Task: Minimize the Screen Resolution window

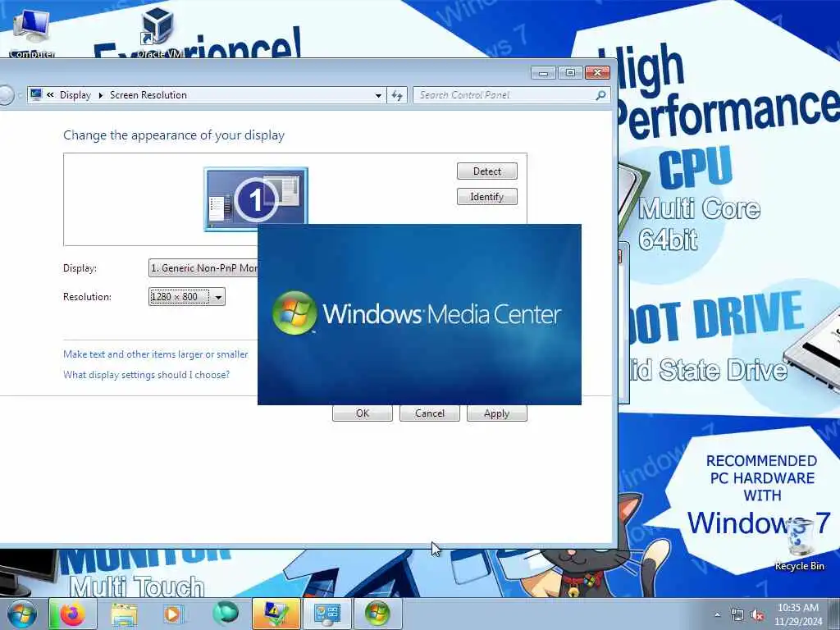Action: [543, 72]
